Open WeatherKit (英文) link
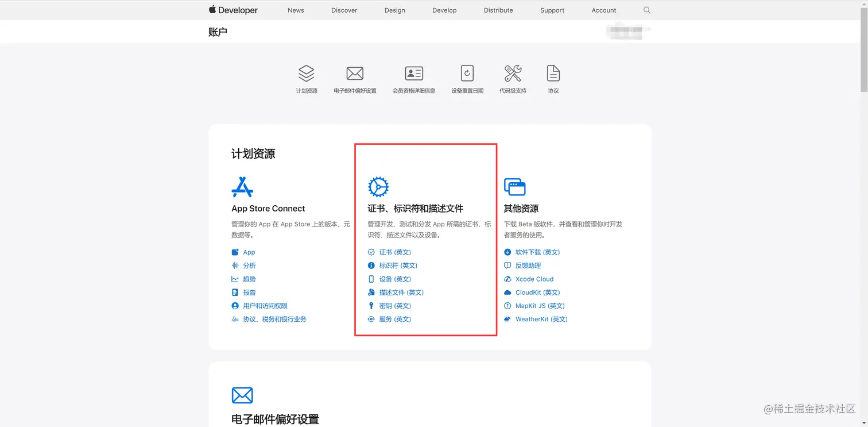Image resolution: width=868 pixels, height=427 pixels. coord(541,320)
